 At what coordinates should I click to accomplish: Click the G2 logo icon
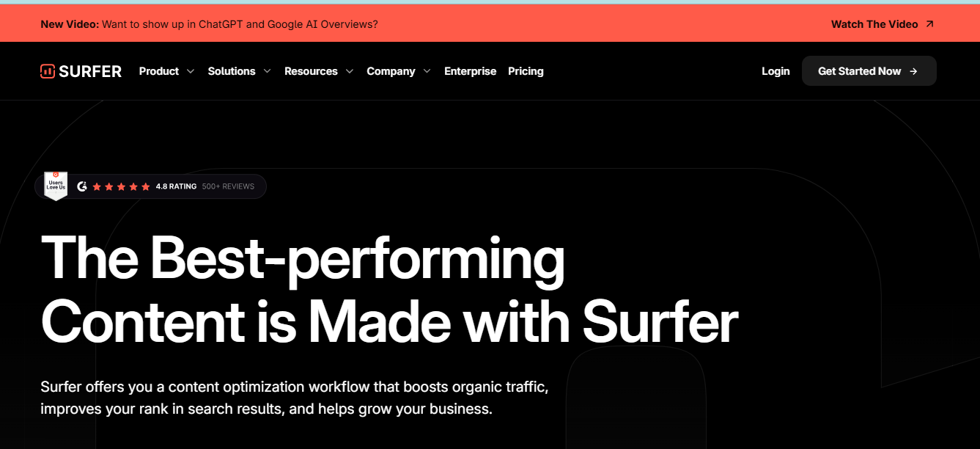coord(82,186)
